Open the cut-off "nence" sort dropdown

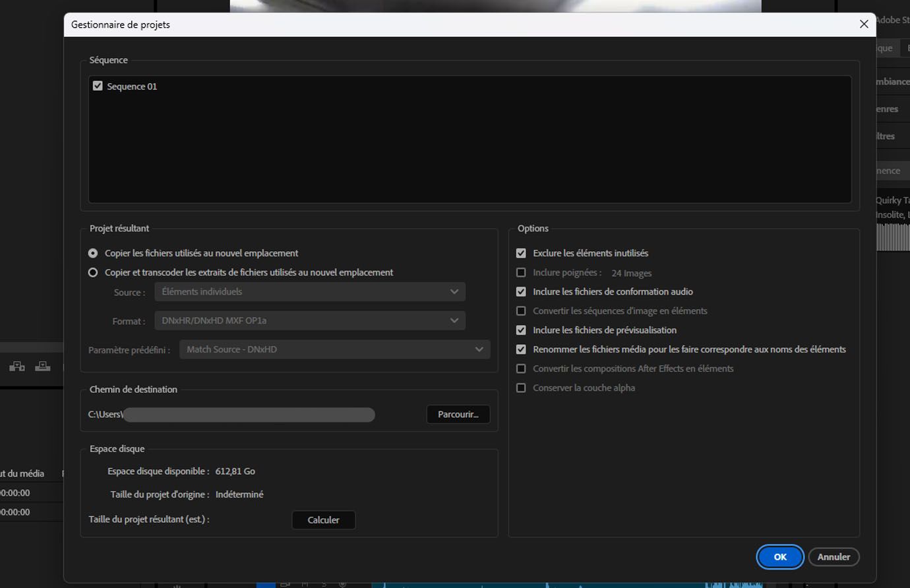(893, 171)
